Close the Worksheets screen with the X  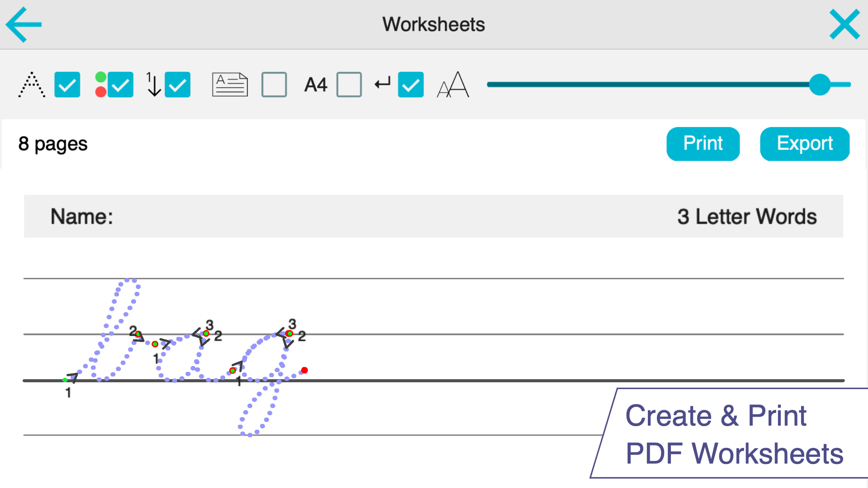844,25
